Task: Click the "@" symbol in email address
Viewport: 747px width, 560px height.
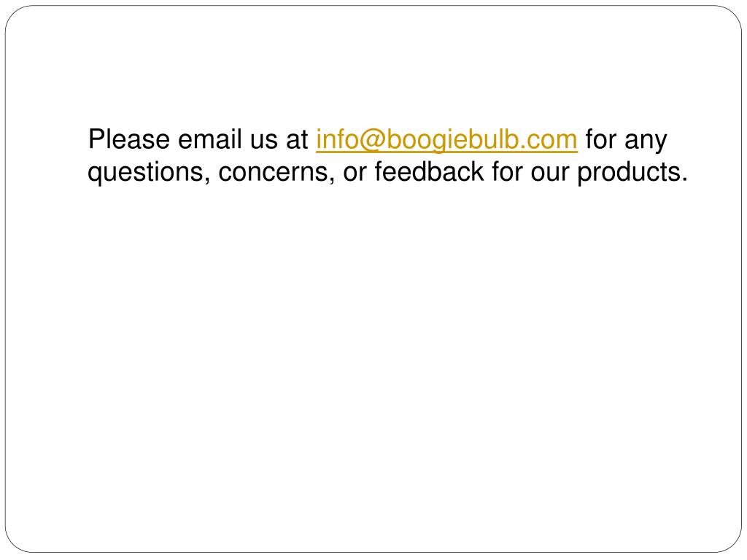Action: click(x=369, y=141)
